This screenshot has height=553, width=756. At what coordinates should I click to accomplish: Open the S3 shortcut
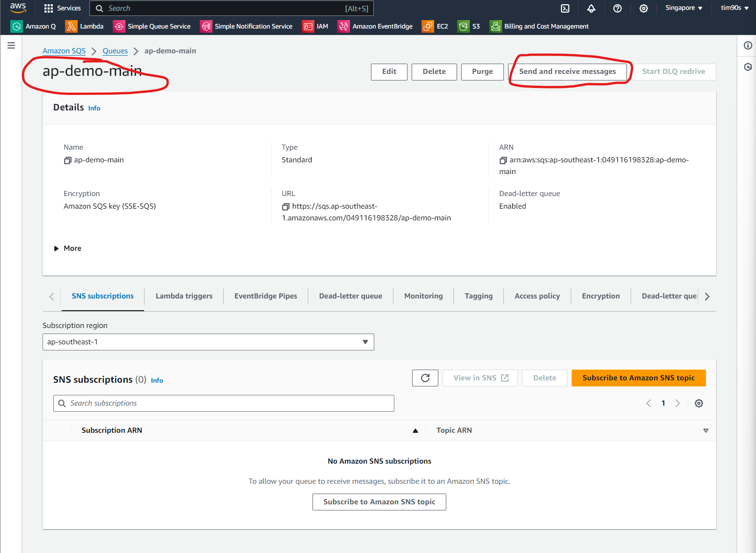(x=469, y=26)
